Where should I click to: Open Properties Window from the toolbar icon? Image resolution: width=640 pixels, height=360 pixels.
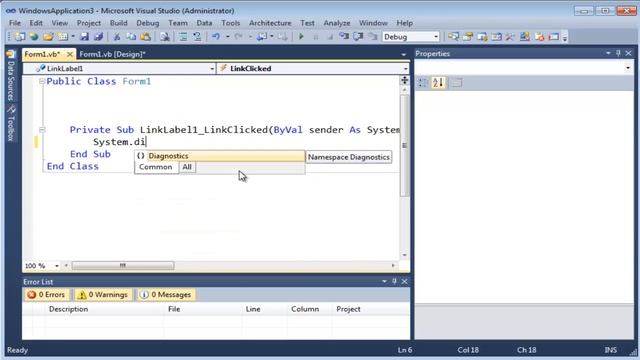(x=468, y=37)
